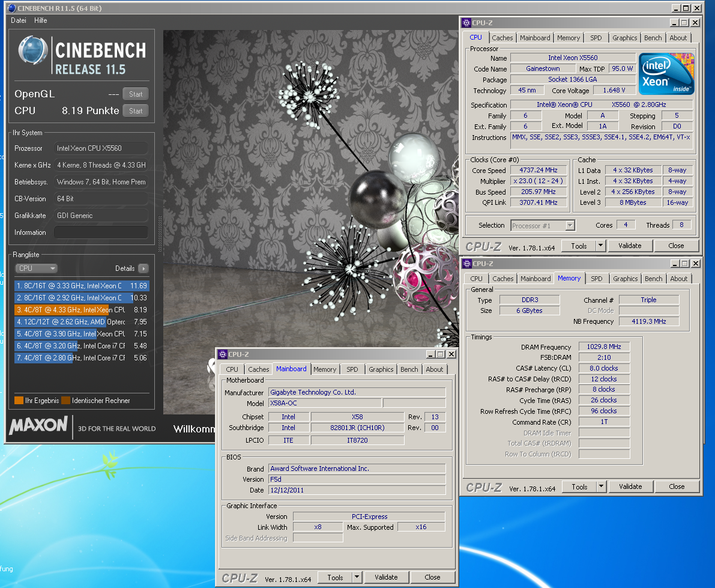
Task: Select ranking row 8C/16T @ 3.33 GHz
Action: (82, 285)
